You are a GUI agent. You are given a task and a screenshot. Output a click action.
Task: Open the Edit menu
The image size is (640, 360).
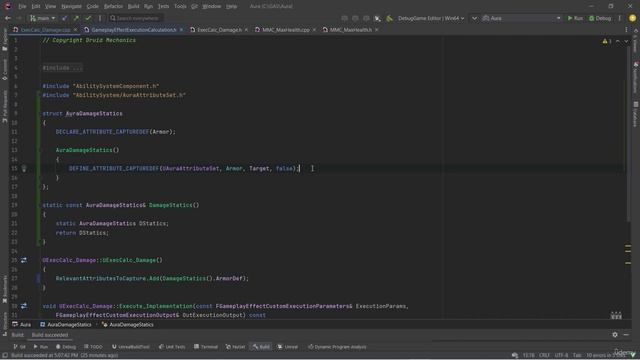[36, 6]
